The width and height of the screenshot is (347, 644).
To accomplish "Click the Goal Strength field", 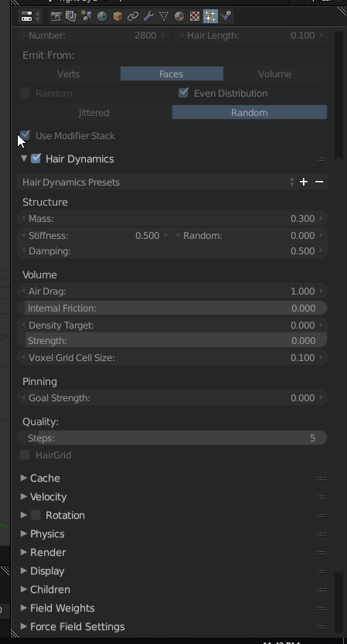I will tap(172, 398).
